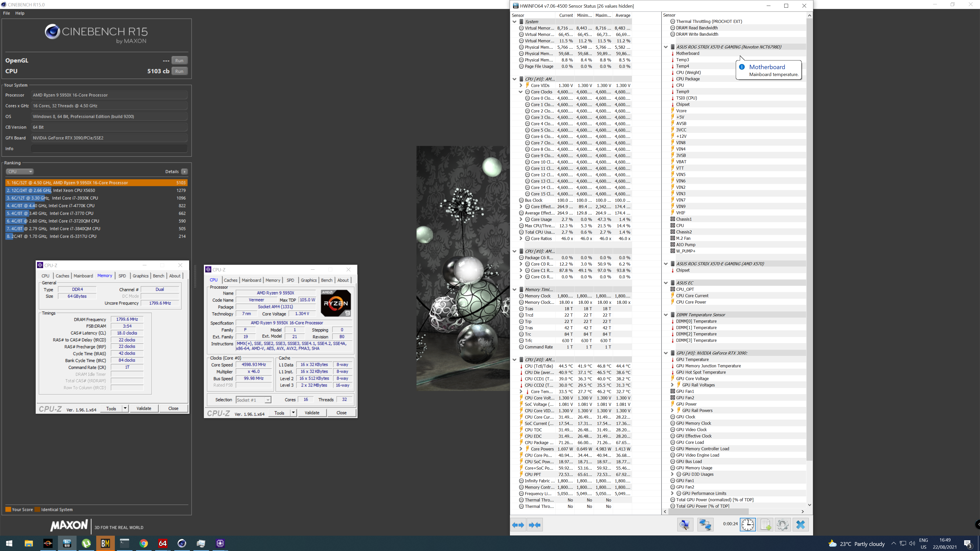980x551 pixels.
Task: Open HWiNFO sensor settings gear
Action: pos(782,525)
